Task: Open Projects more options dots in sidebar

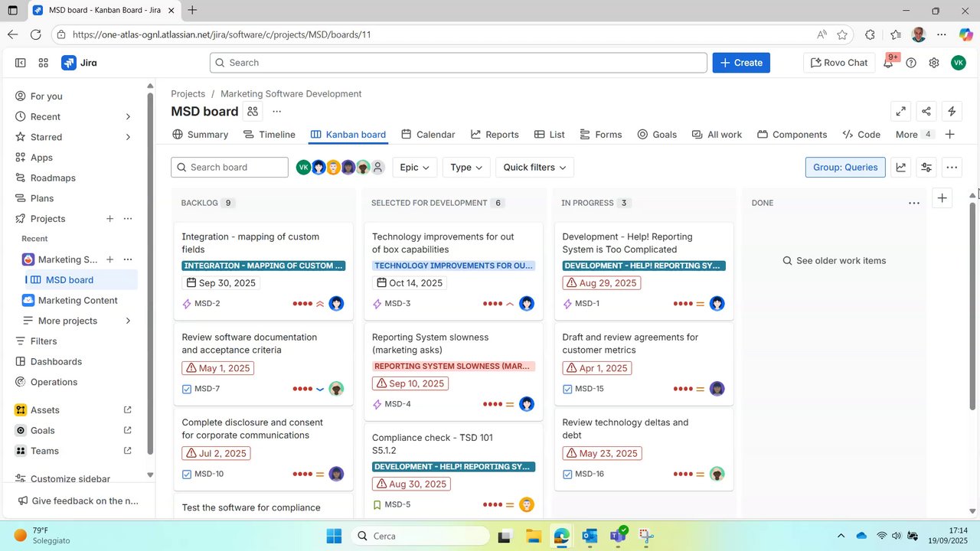Action: coord(128,219)
